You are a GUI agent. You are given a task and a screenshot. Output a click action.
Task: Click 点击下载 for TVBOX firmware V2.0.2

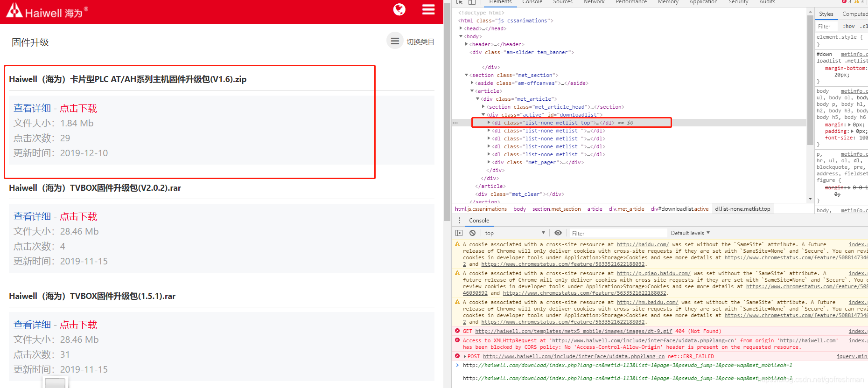78,216
